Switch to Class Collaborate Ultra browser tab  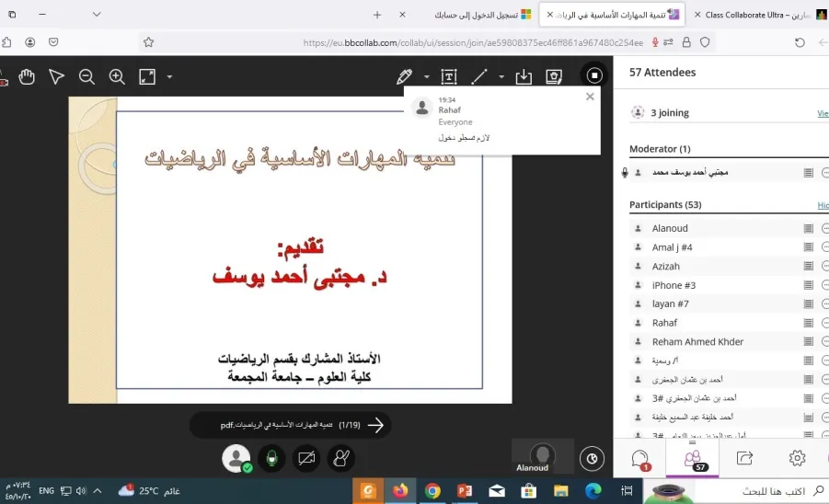click(757, 15)
